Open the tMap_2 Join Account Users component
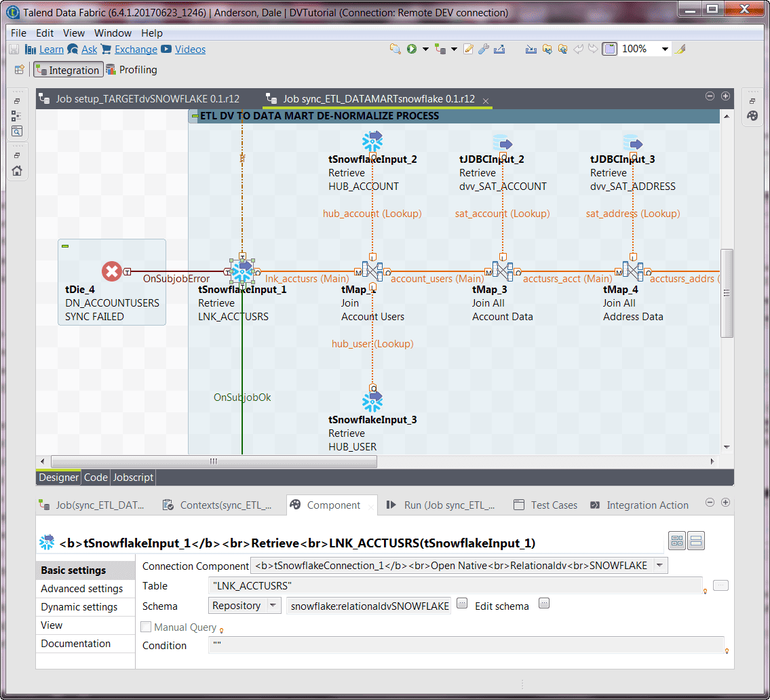770x700 pixels. click(x=372, y=270)
